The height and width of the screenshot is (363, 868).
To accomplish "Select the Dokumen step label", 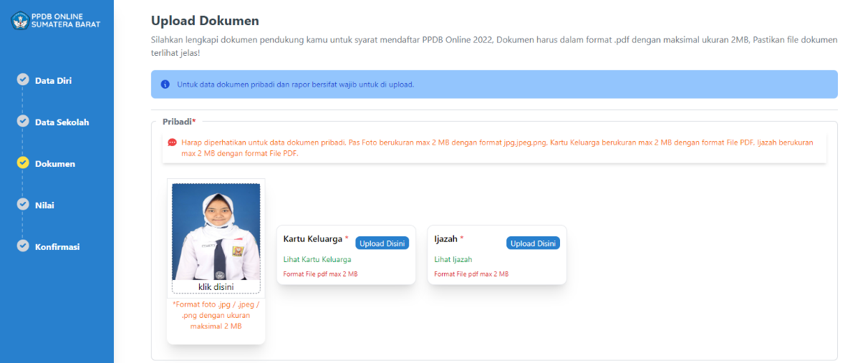I will coord(55,164).
